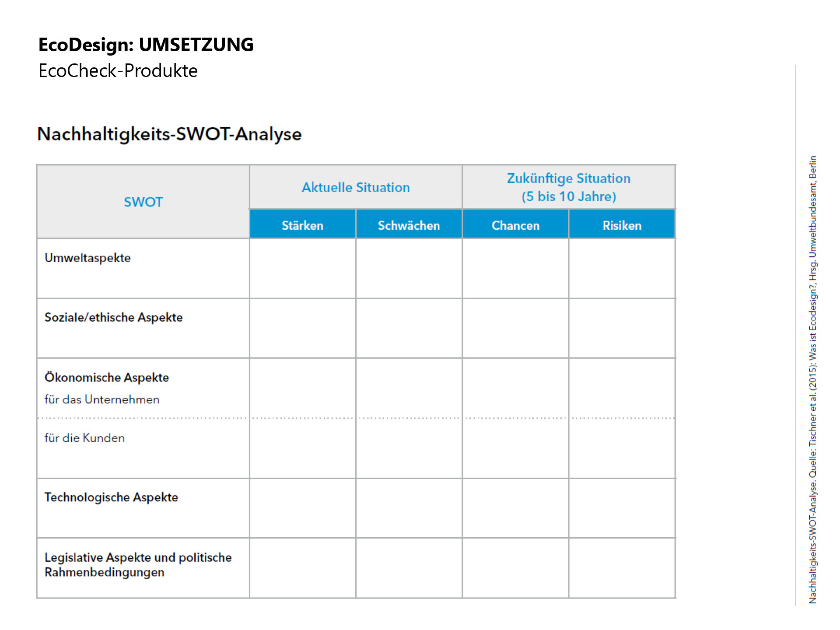Click the EcoDesign: UMSETZUNG title

pyautogui.click(x=146, y=45)
